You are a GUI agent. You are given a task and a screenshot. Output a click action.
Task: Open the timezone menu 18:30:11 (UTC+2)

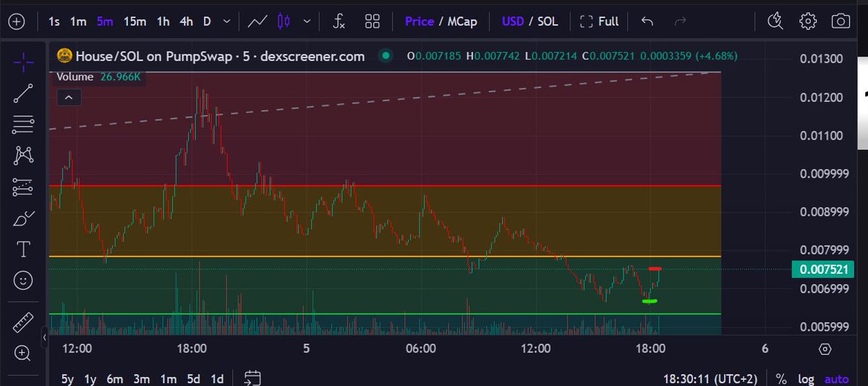tap(712, 378)
